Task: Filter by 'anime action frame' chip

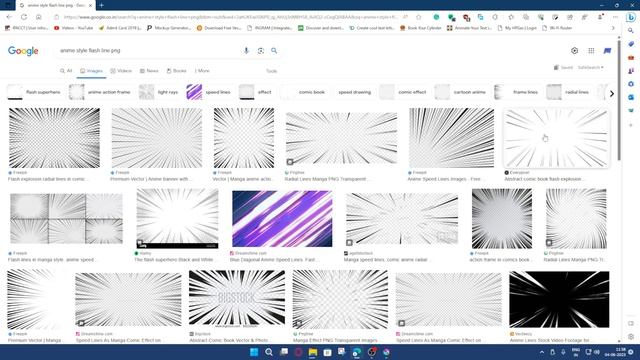Action: (x=100, y=92)
